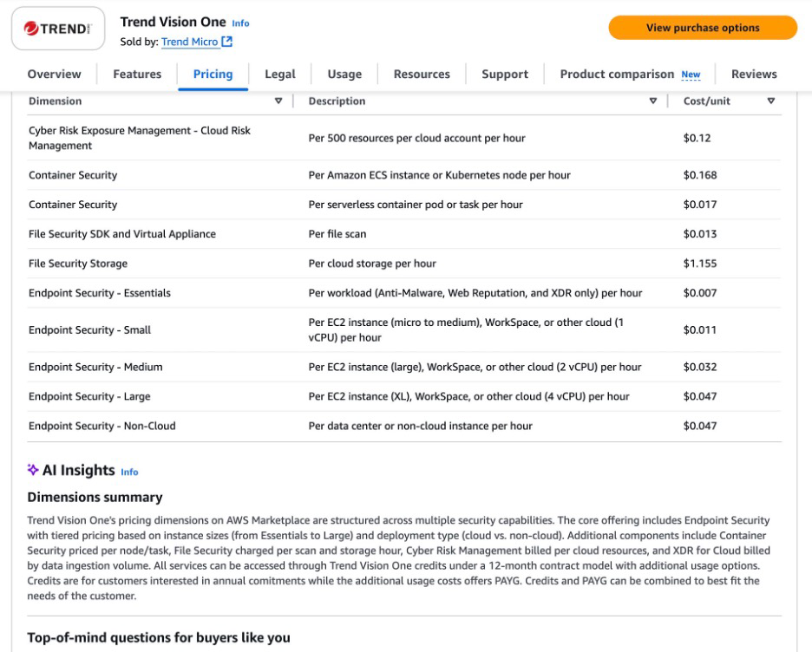The image size is (812, 652).
Task: Follow the Trend Micro seller link
Action: coord(190,42)
